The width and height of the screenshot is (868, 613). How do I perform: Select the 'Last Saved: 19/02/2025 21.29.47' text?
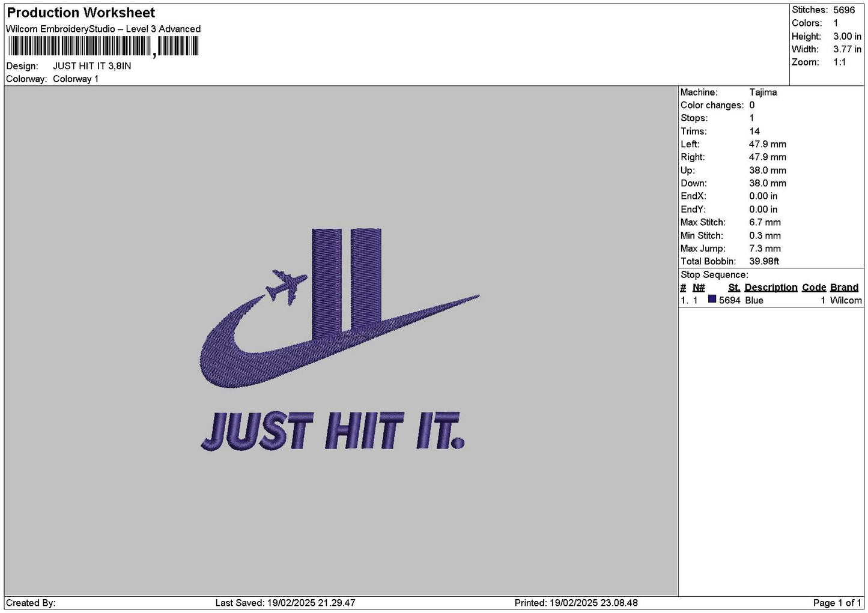click(285, 603)
